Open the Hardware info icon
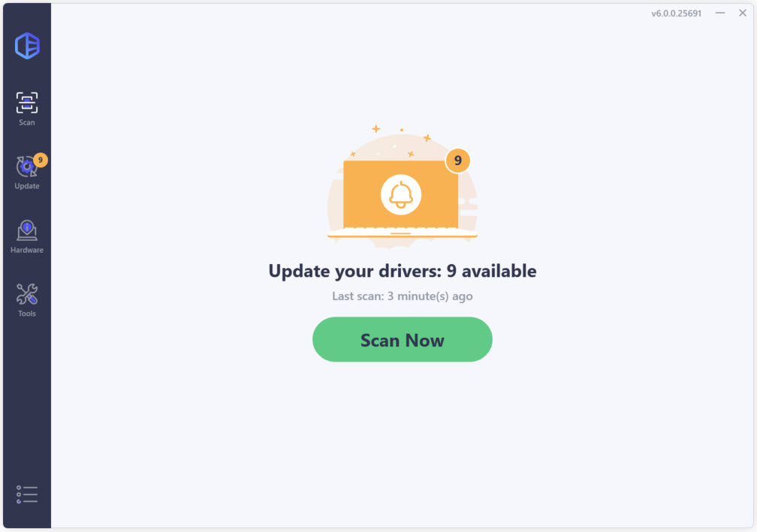This screenshot has height=532, width=757. coord(26,230)
